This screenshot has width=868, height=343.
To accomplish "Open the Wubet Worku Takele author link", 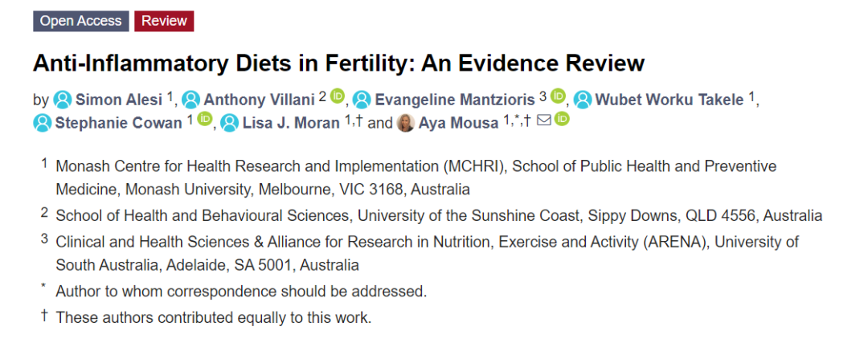I will pos(669,100).
